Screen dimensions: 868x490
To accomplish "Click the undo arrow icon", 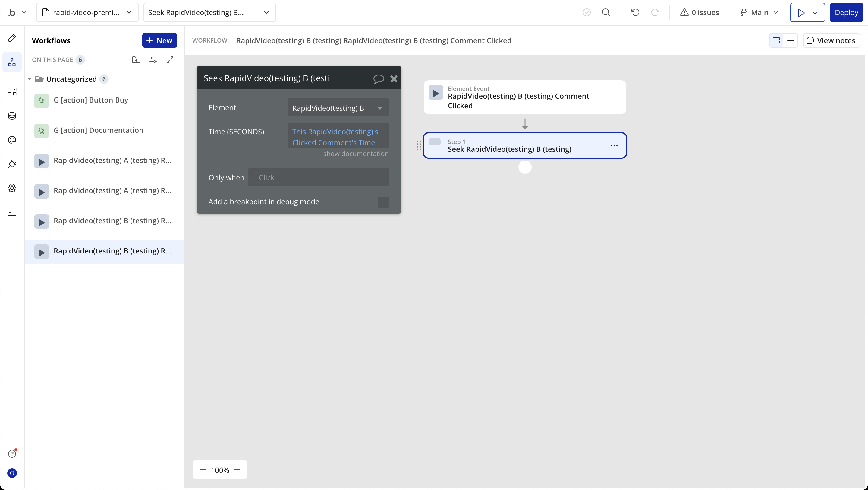I will [635, 12].
